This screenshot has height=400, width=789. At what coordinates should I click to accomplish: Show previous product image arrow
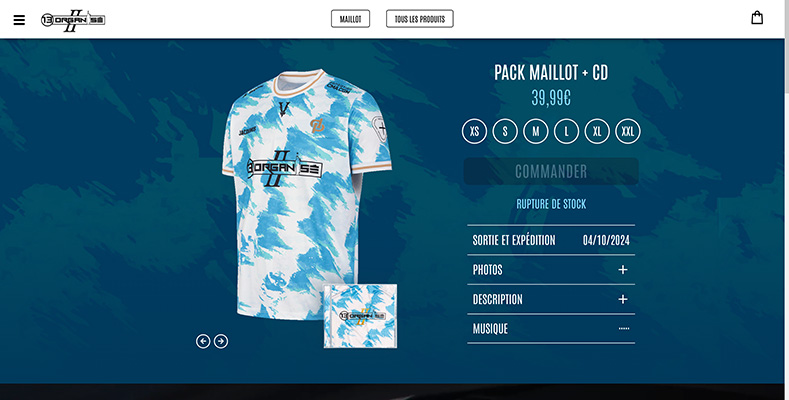coord(203,341)
